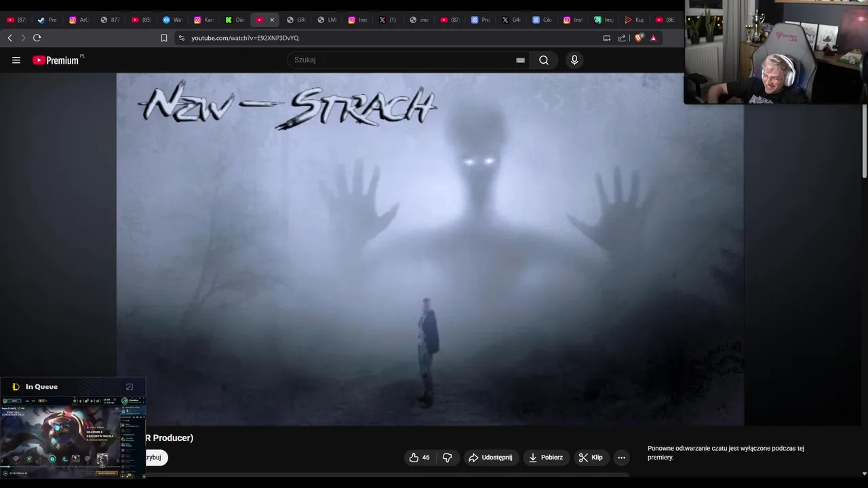Viewport: 868px width, 488px height.
Task: Dislike the video with thumbs down
Action: pos(448,457)
